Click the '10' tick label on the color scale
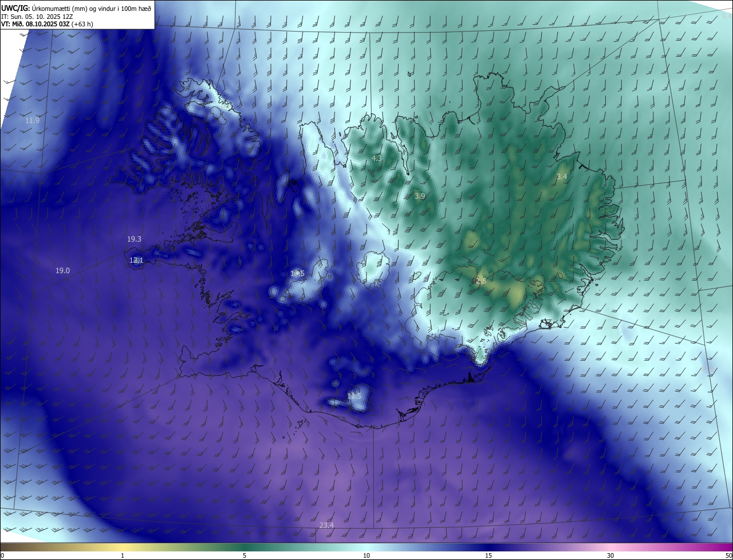 coord(366,555)
